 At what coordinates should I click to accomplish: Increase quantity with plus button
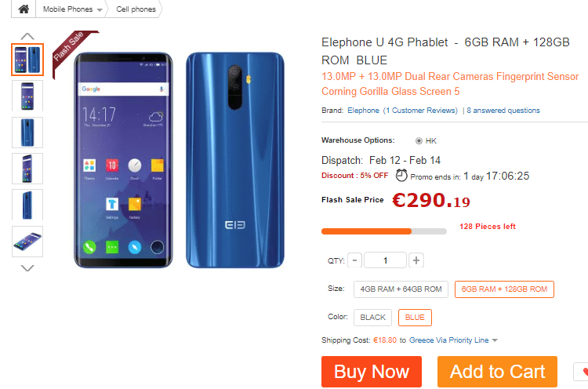click(416, 260)
